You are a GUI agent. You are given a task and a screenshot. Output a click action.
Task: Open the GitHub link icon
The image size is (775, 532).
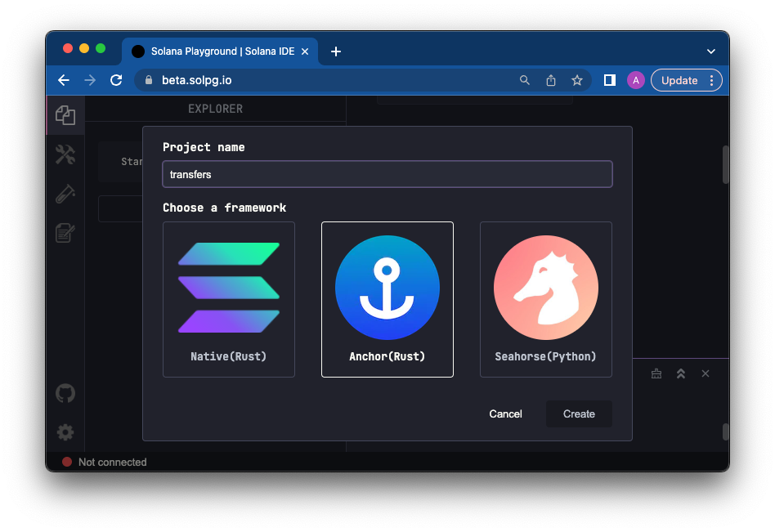pyautogui.click(x=65, y=393)
